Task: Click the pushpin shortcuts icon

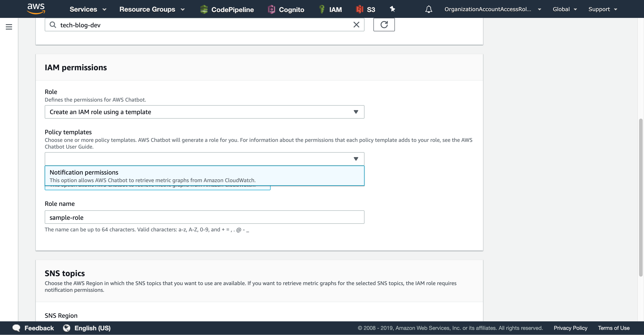Action: pyautogui.click(x=392, y=9)
